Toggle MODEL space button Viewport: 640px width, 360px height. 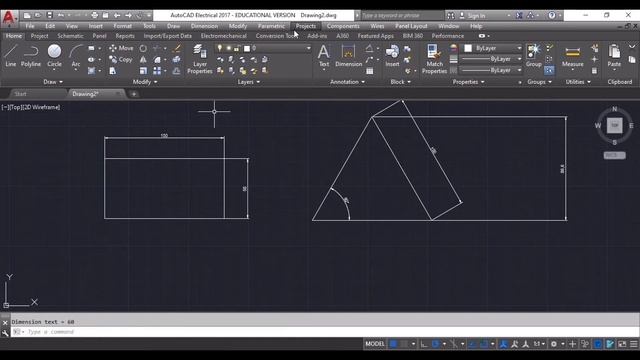tap(375, 344)
